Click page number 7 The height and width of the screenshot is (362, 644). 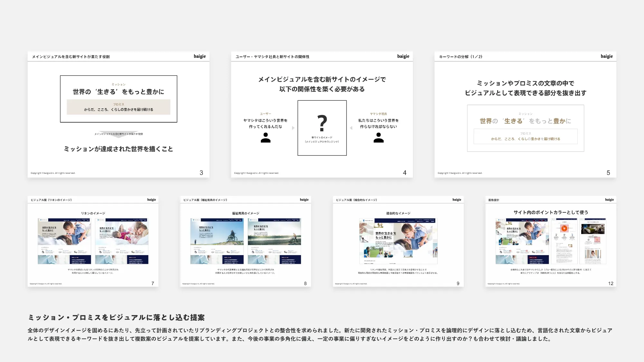tap(153, 283)
